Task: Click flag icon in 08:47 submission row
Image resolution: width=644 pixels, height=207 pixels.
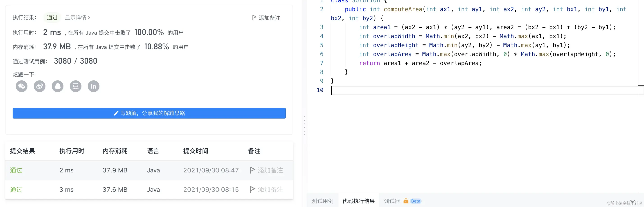Action: pyautogui.click(x=252, y=170)
